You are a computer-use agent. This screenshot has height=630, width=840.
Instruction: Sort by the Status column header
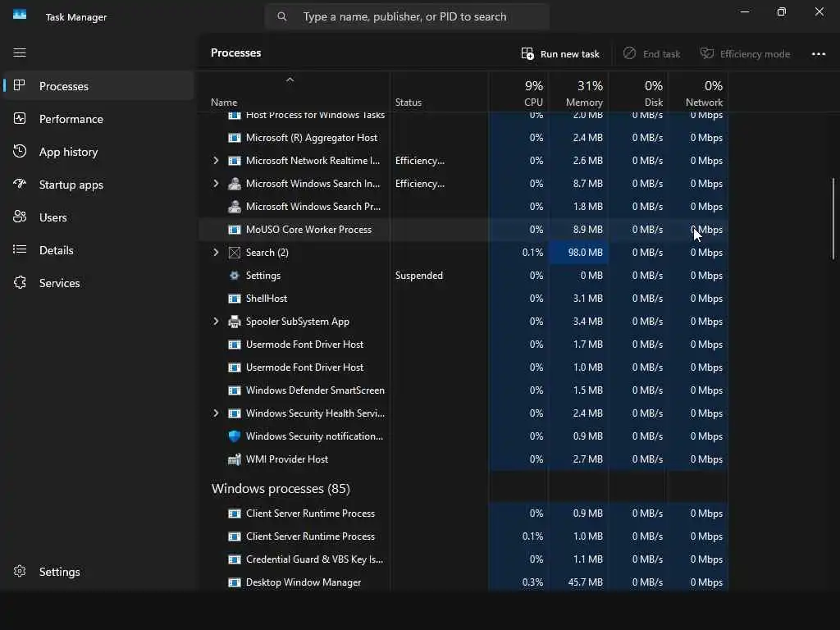(440, 93)
